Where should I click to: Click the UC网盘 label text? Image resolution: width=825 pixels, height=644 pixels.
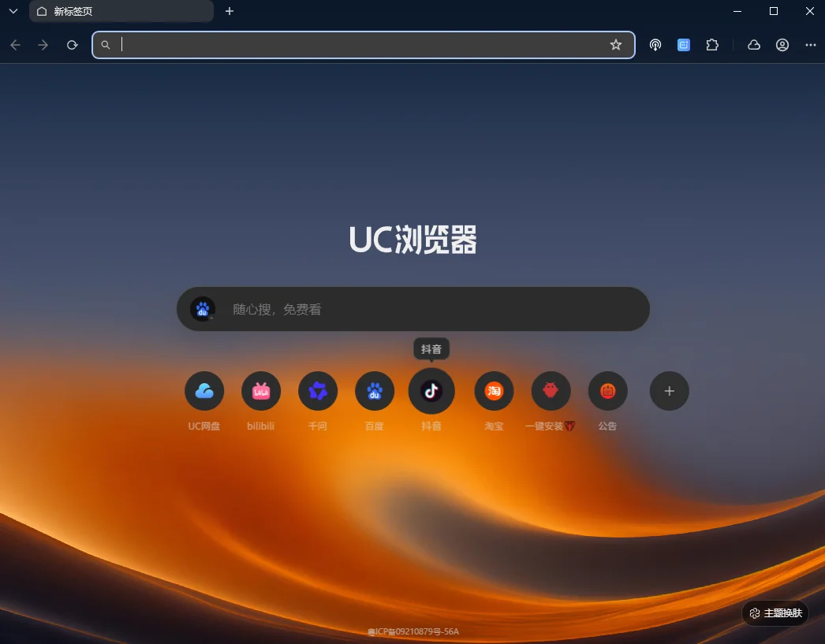coord(204,426)
